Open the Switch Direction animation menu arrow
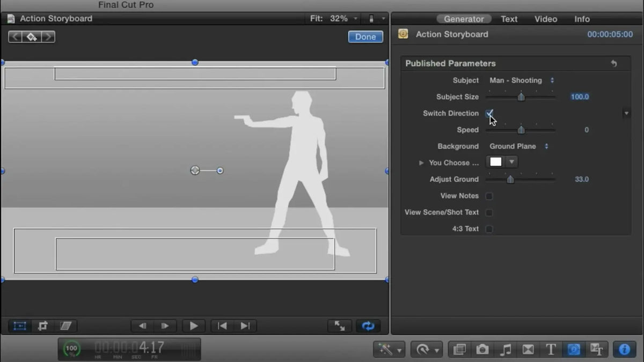Image resolution: width=644 pixels, height=362 pixels. pyautogui.click(x=626, y=114)
